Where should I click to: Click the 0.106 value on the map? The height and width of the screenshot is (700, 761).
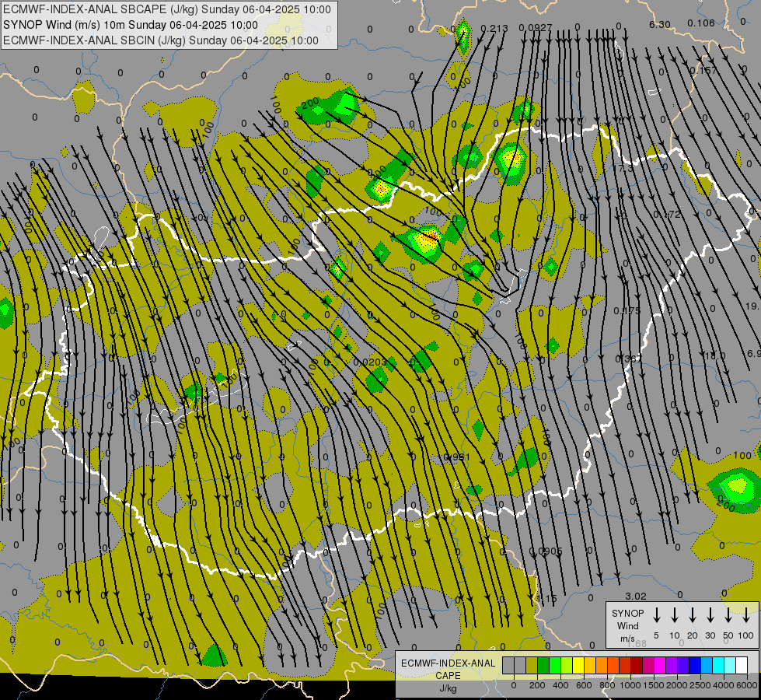point(701,23)
